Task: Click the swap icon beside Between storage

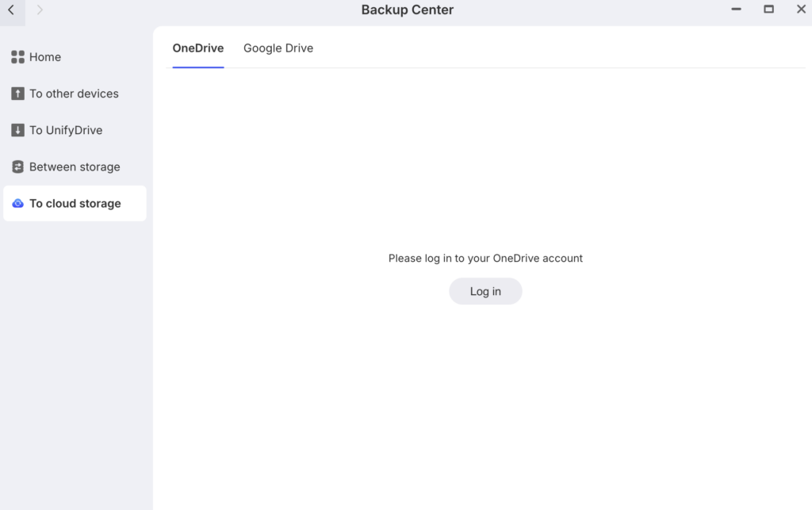Action: pos(17,167)
